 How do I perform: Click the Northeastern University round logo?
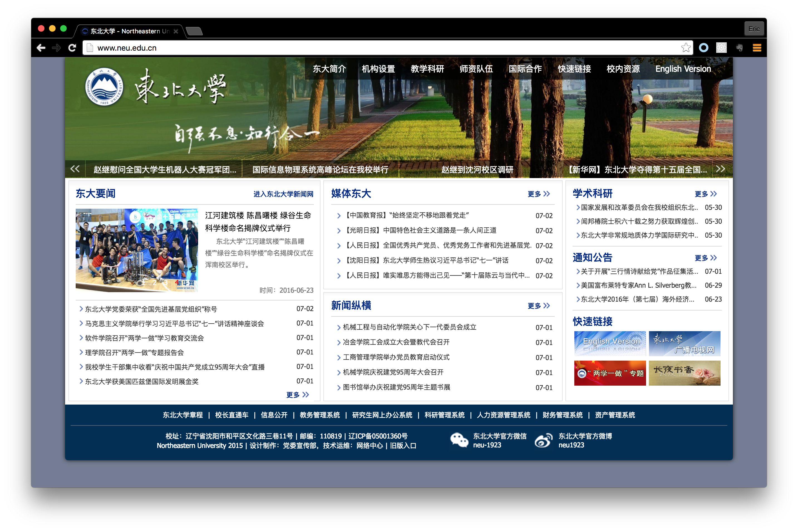coord(104,87)
